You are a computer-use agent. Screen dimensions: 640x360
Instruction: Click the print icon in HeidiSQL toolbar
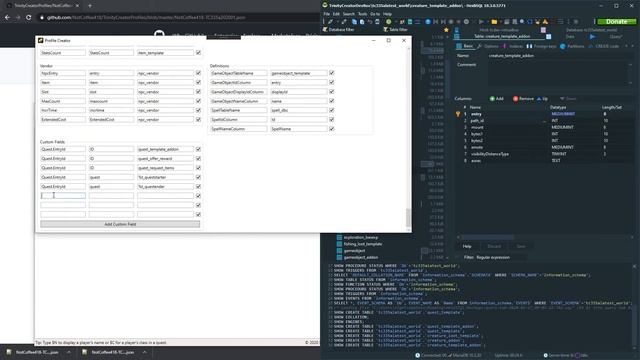pos(377,22)
